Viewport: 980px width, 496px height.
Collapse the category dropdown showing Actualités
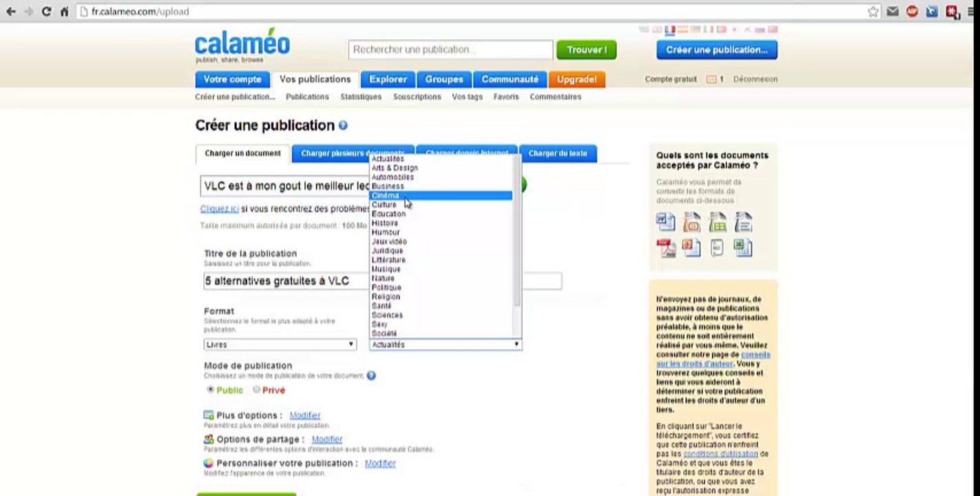(x=446, y=344)
